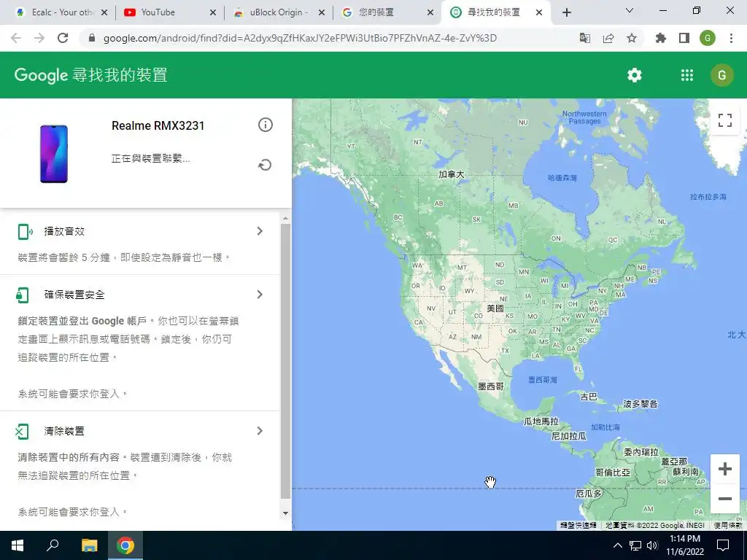The height and width of the screenshot is (560, 747).
Task: Close the YouTube tab
Action: 213,12
